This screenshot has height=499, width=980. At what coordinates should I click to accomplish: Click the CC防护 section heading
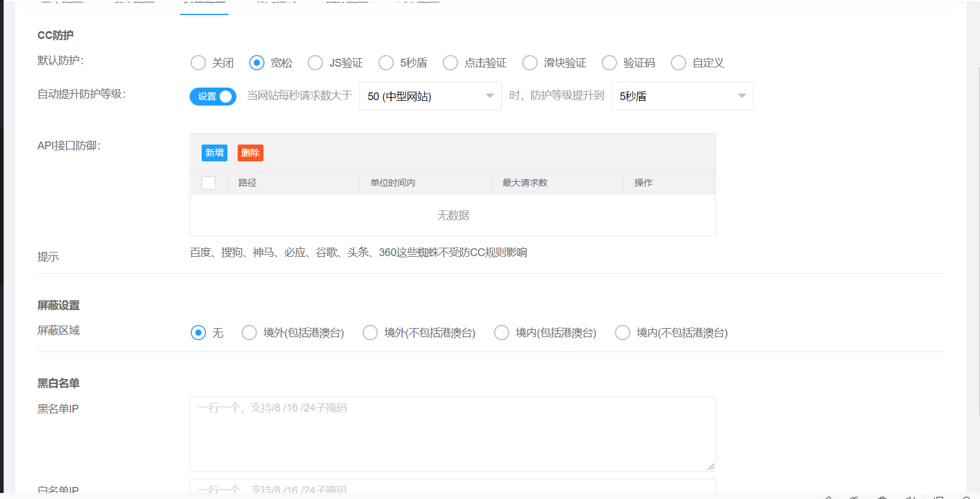(x=55, y=35)
